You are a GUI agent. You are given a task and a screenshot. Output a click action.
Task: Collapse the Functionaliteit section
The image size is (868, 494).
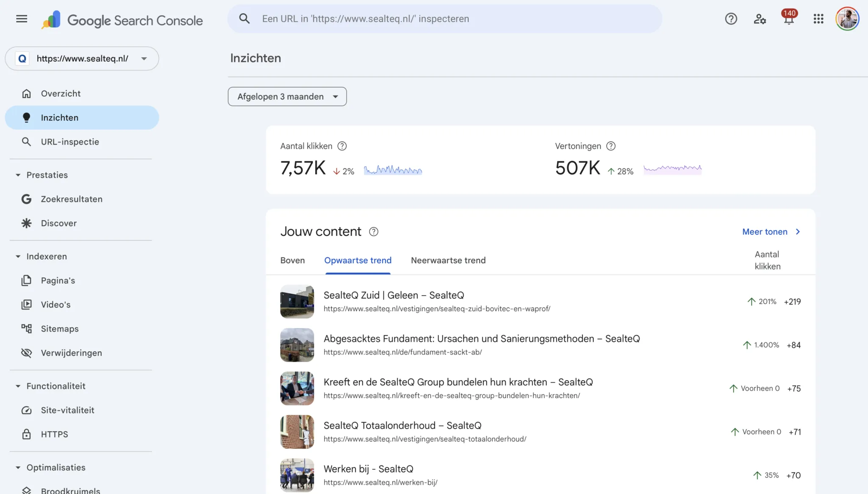pyautogui.click(x=18, y=386)
